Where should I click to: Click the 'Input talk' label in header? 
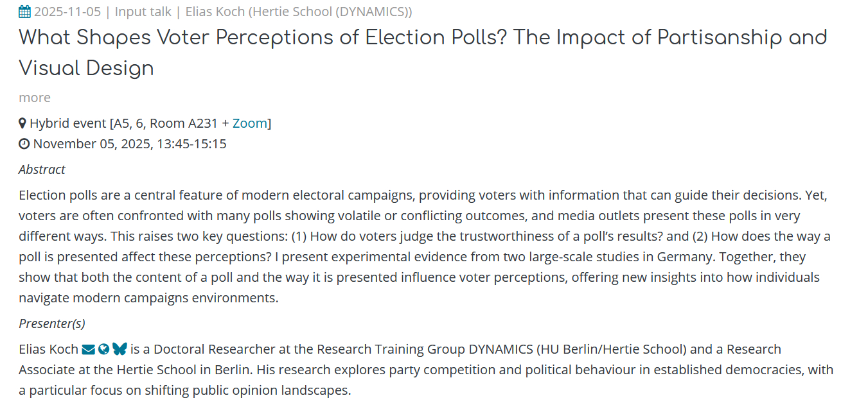pyautogui.click(x=143, y=12)
